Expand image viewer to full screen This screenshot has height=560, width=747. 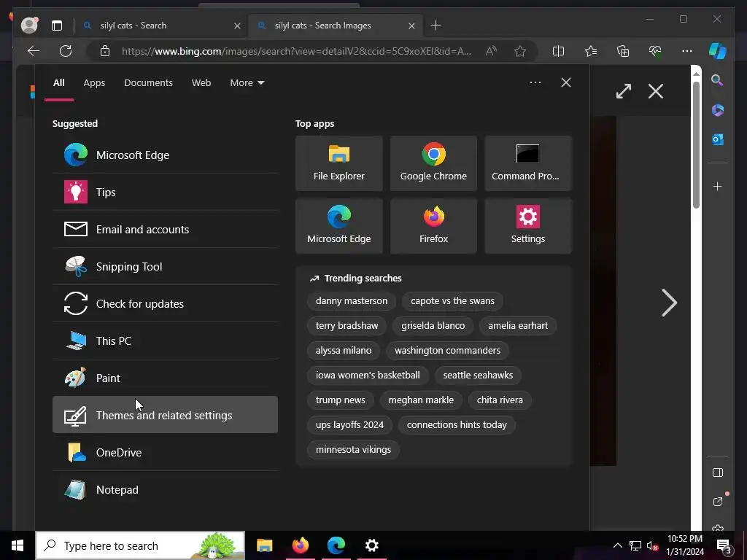click(624, 91)
